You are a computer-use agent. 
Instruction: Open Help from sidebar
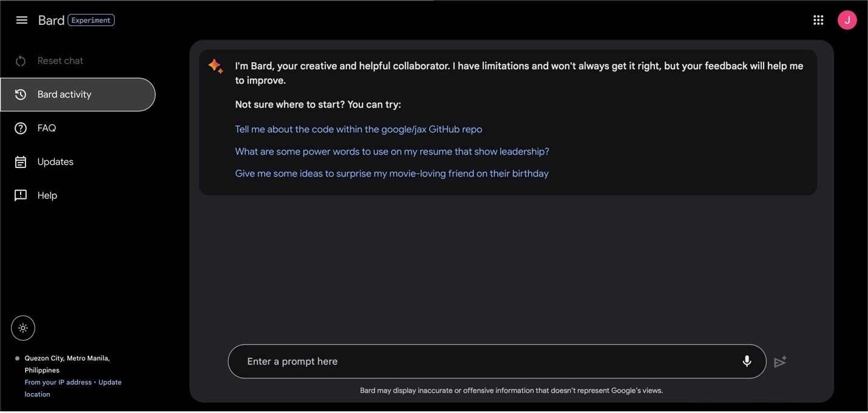pos(78,195)
